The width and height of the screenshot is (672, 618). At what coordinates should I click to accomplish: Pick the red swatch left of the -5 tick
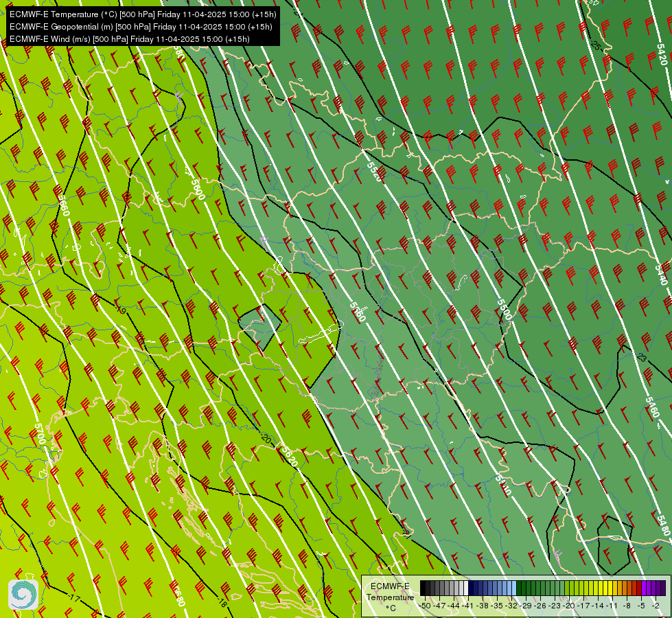pyautogui.click(x=638, y=588)
